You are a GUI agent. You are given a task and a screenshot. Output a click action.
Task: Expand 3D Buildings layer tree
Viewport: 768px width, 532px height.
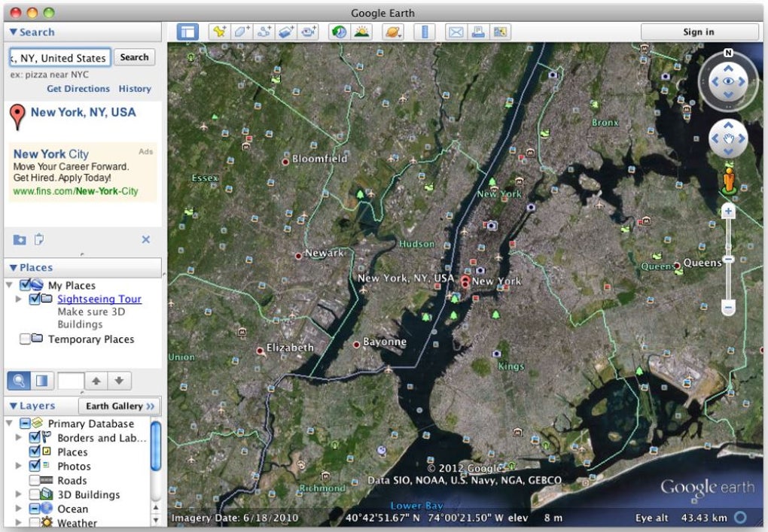click(19, 494)
